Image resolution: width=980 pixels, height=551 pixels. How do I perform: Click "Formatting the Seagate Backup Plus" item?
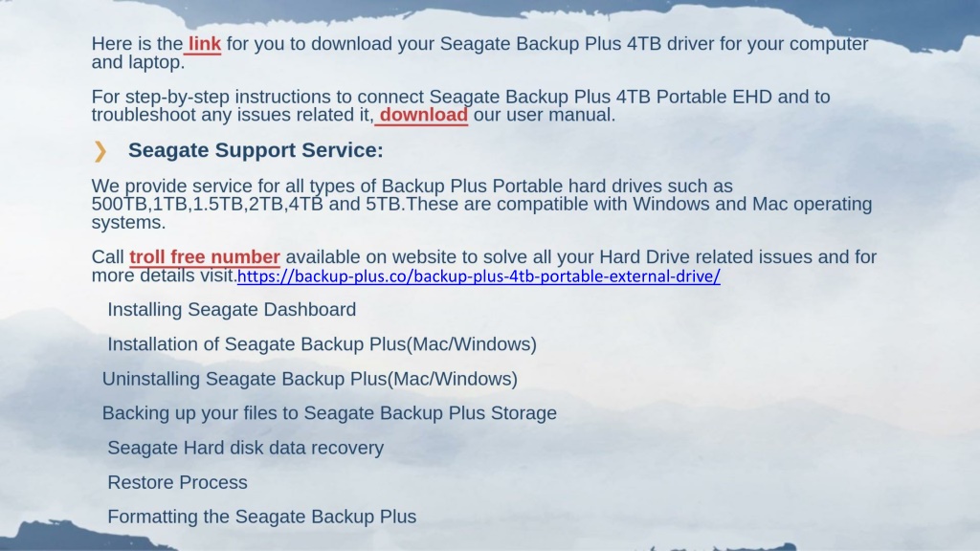click(x=262, y=517)
